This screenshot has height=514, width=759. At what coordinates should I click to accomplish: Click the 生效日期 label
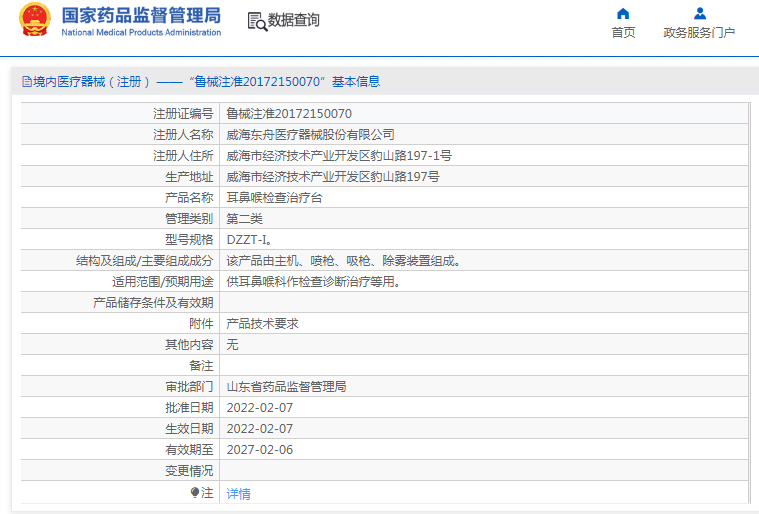(x=189, y=429)
